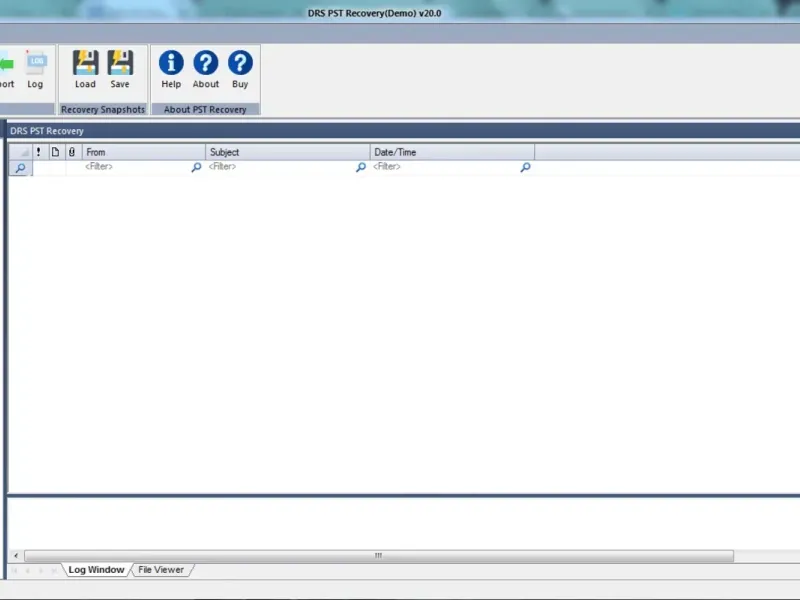
Task: Click the scrollbar left arrow
Action: click(x=16, y=556)
